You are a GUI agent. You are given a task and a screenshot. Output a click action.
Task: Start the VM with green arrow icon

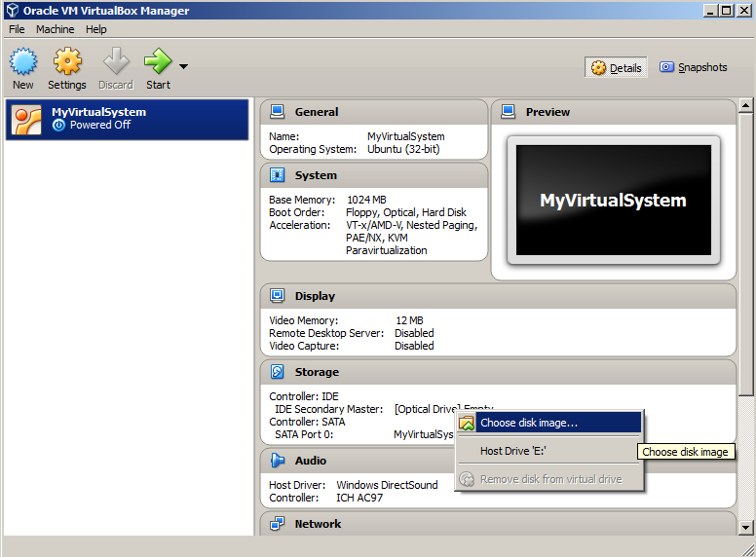point(158,61)
